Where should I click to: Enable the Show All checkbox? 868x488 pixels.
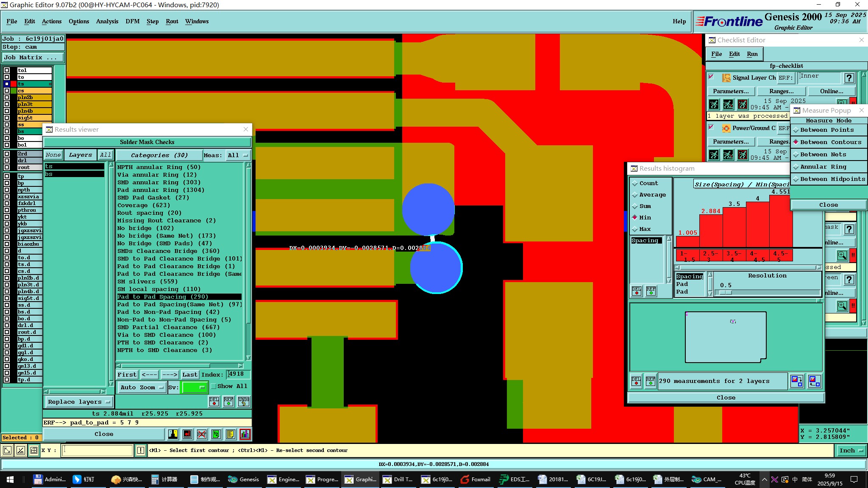[214, 386]
